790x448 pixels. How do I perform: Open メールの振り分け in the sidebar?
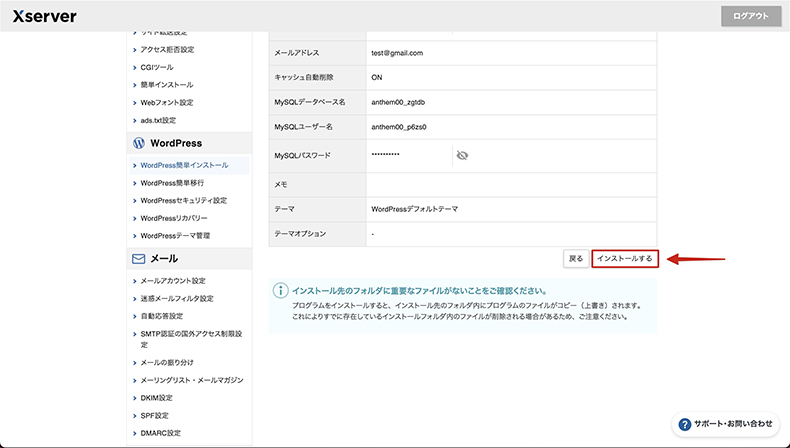pyautogui.click(x=167, y=362)
